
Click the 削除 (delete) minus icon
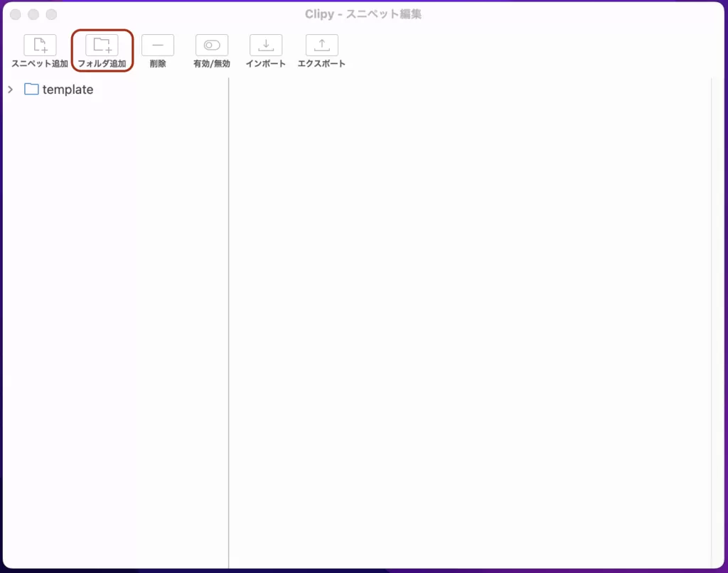tap(158, 45)
